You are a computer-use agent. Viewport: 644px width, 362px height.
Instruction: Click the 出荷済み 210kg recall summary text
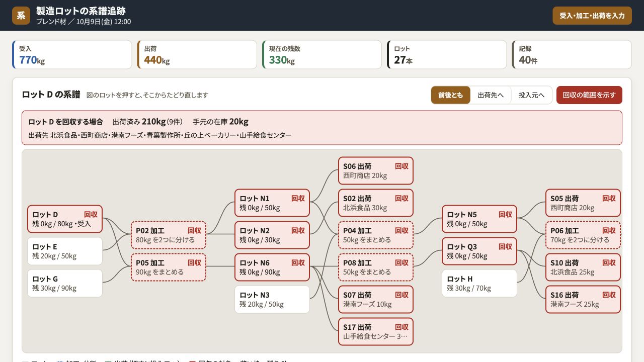(147, 122)
